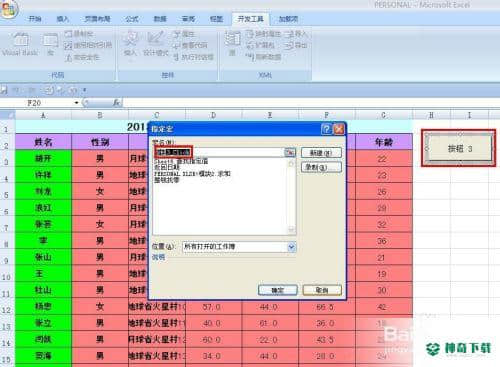Open the Visual Basic editor
The width and height of the screenshot is (500, 367).
click(x=20, y=44)
